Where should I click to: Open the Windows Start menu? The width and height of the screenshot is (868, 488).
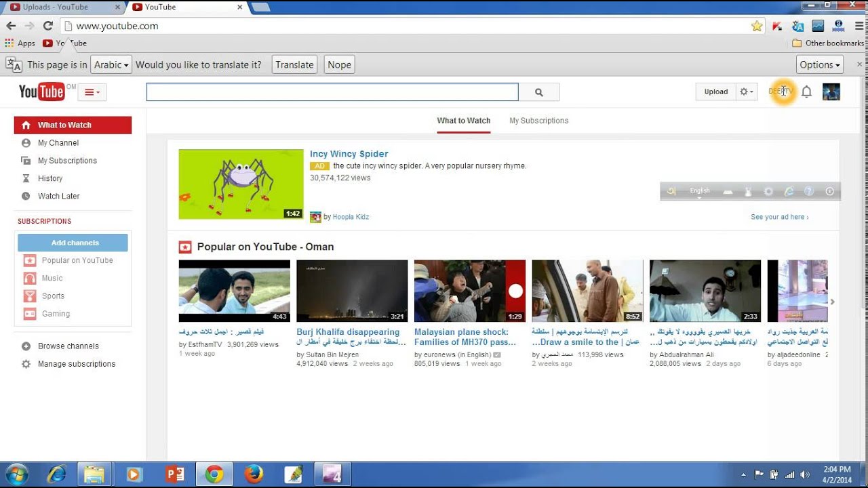pos(16,474)
